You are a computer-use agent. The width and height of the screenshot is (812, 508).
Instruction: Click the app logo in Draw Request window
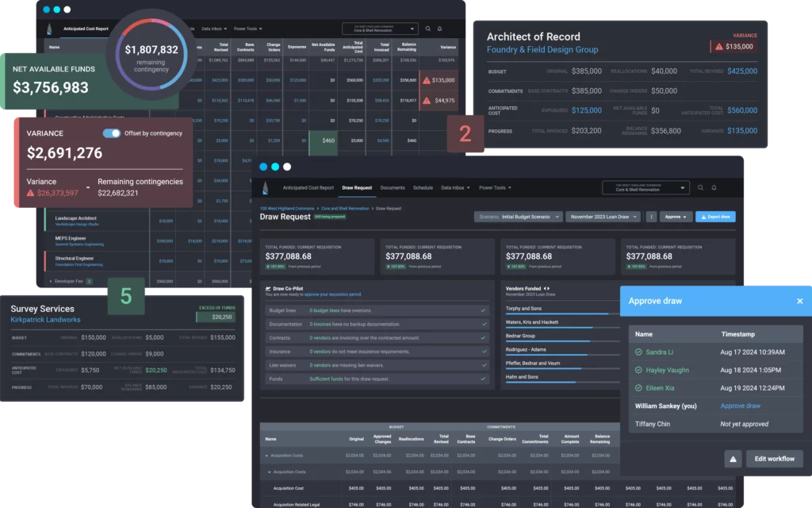(x=265, y=188)
